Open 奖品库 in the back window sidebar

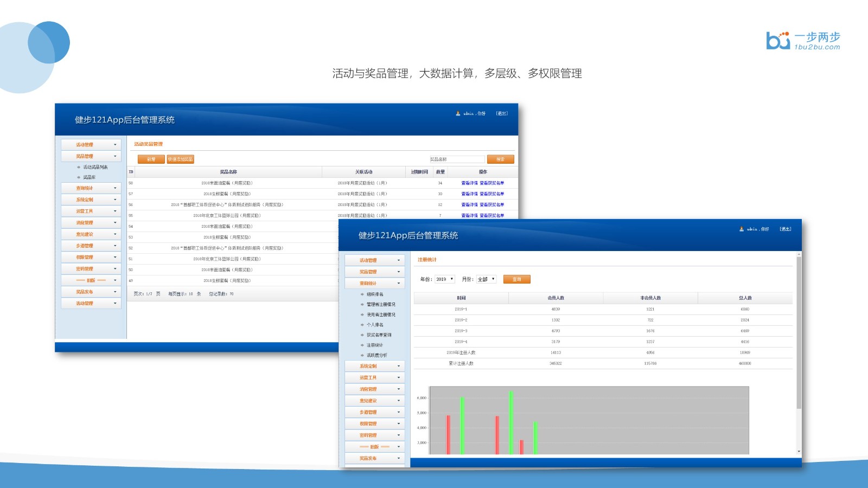tap(90, 177)
